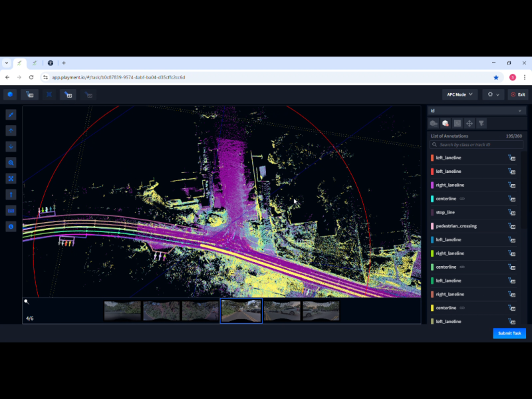The width and height of the screenshot is (532, 399).
Task: Select the first camera thumbnail
Action: tap(122, 311)
